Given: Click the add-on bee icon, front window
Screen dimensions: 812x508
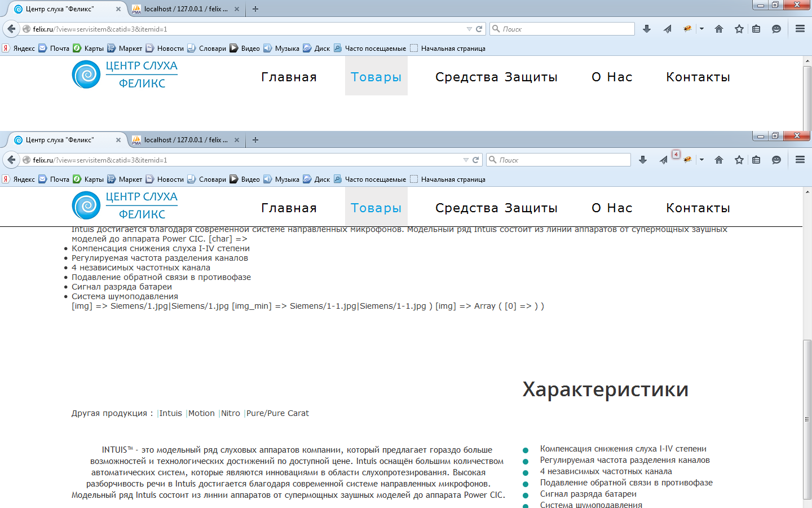Looking at the screenshot, I should [x=687, y=160].
